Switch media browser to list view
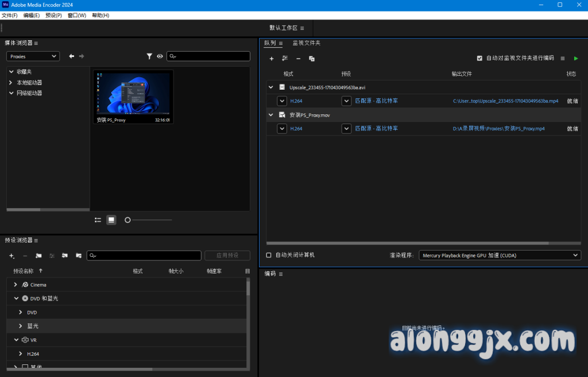The image size is (588, 377). [x=98, y=220]
